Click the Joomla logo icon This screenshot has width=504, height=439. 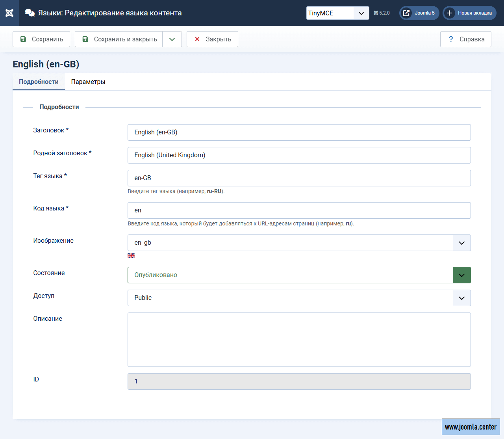(9, 13)
